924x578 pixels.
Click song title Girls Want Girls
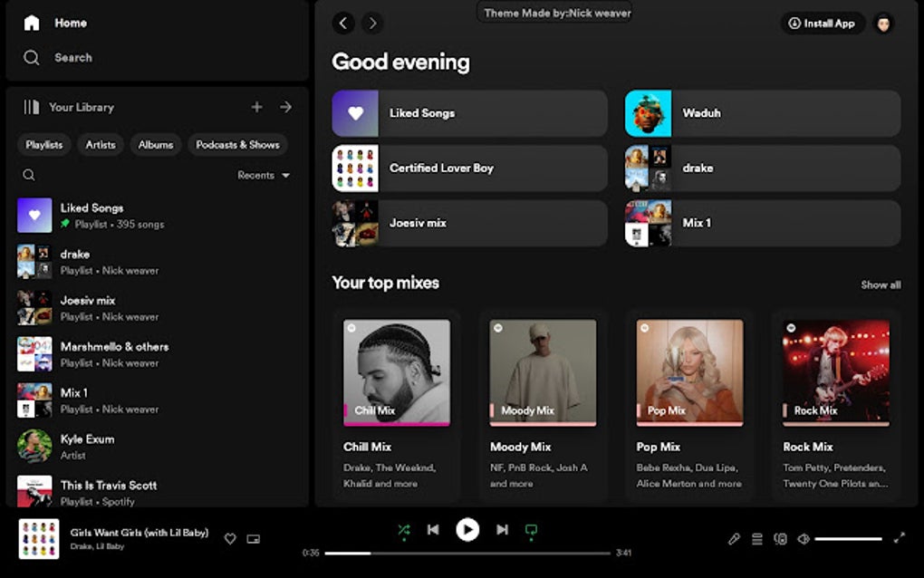coord(140,533)
